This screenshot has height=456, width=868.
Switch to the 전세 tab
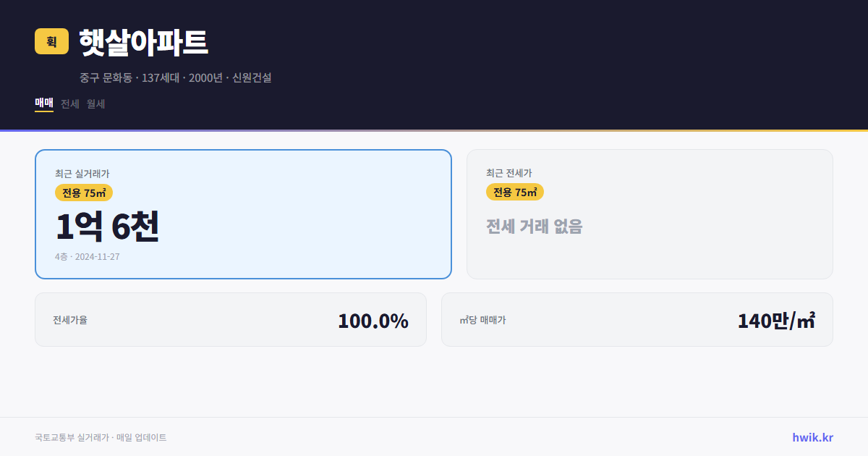[69, 104]
